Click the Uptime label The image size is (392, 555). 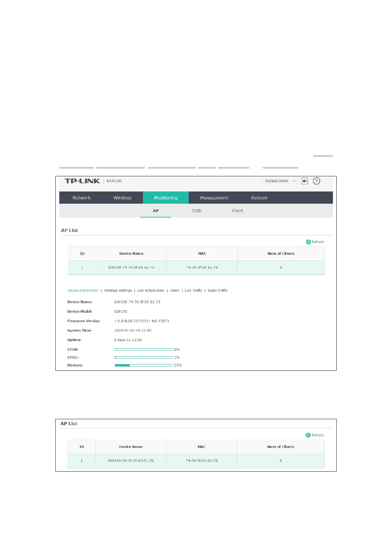[x=74, y=340]
